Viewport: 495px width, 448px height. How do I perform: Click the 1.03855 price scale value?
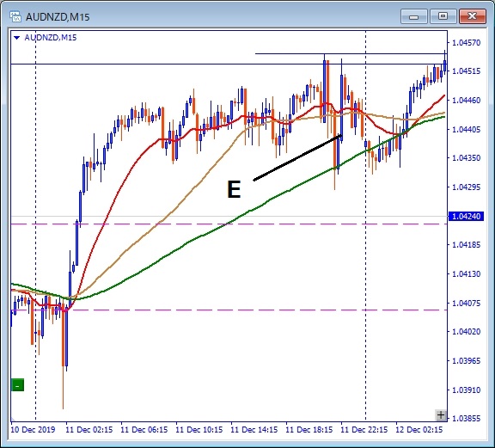pyautogui.click(x=467, y=419)
